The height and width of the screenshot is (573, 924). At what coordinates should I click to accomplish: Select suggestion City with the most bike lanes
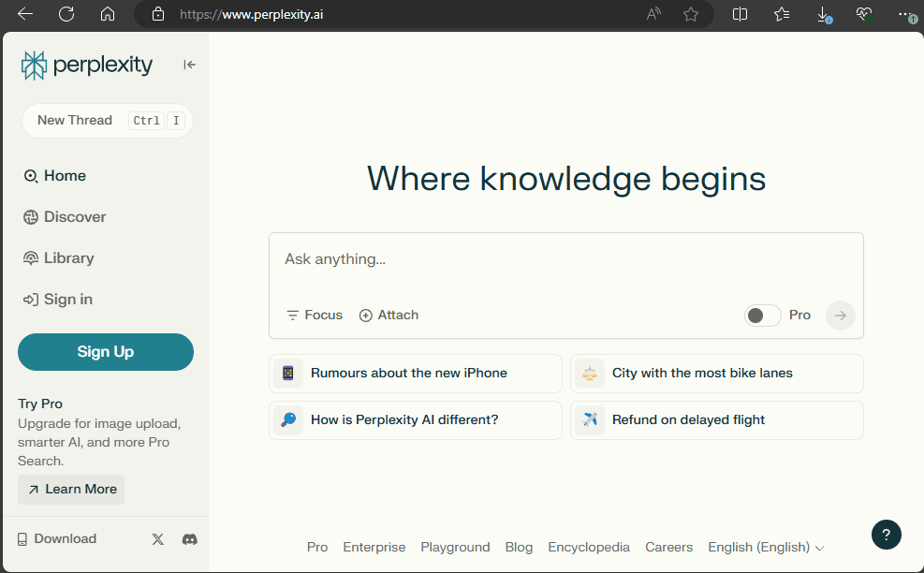coord(716,374)
